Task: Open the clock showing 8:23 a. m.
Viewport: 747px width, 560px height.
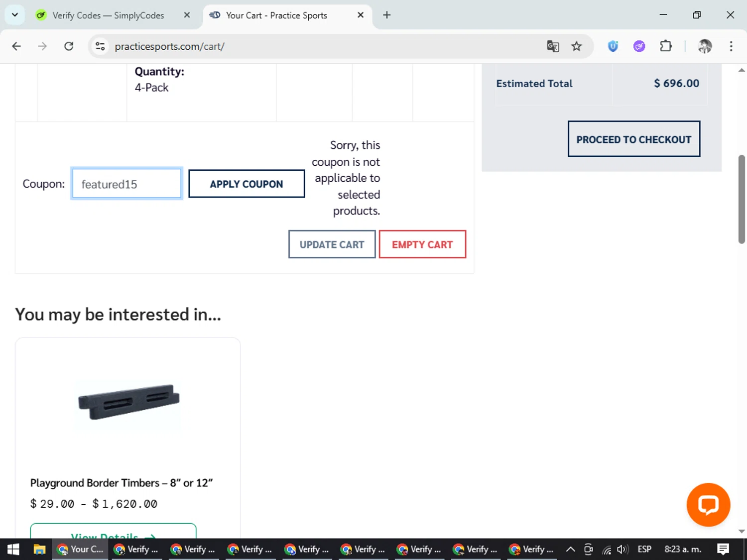Action: pos(683,549)
